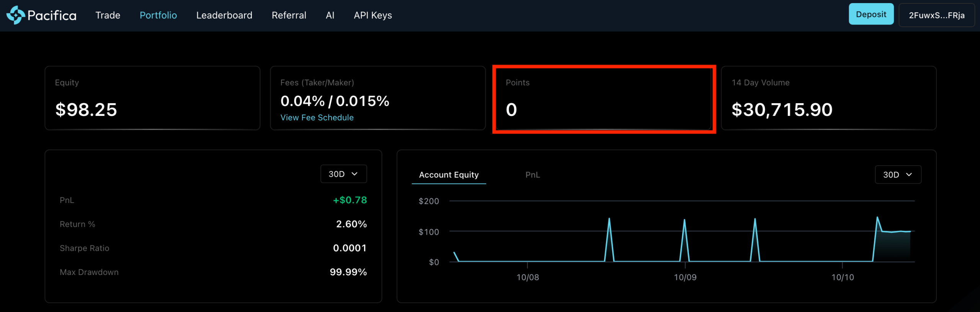Follow the View Fee Schedule link
The image size is (980, 312).
317,118
